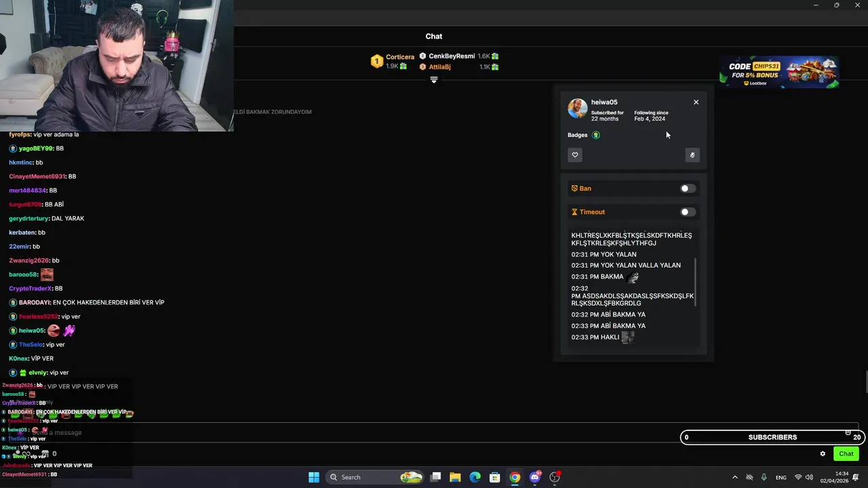Click the SUBSCRIBERS goal progress bar
This screenshot has height=488, width=868.
(772, 437)
